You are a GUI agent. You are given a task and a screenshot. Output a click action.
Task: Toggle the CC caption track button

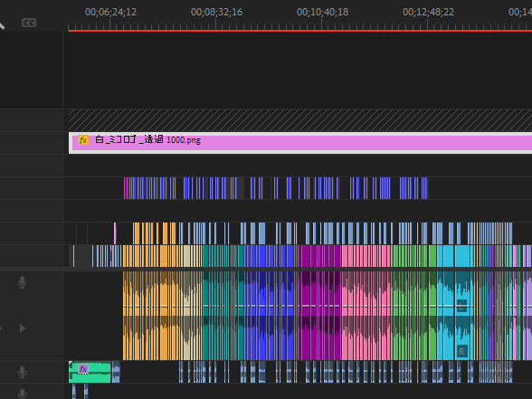(29, 23)
